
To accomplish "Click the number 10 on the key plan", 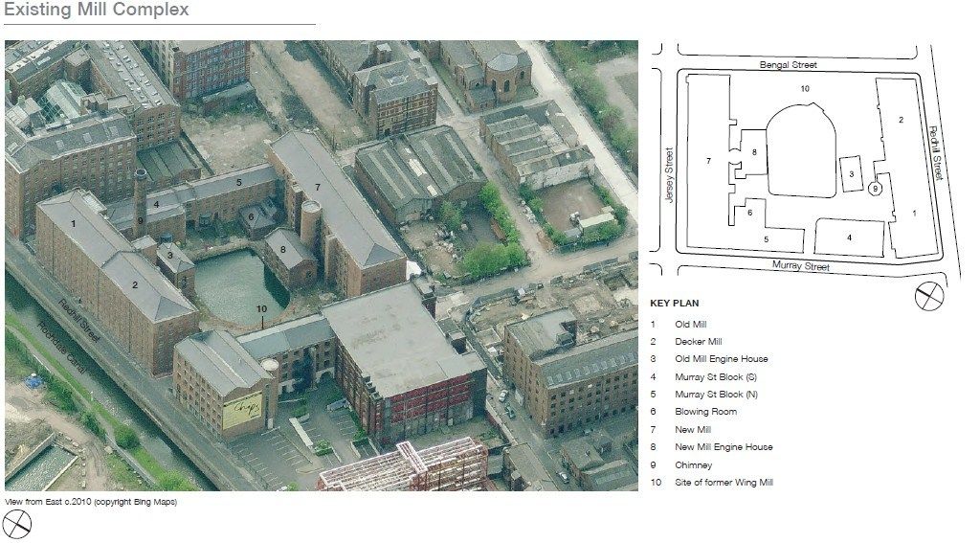I will (x=805, y=88).
